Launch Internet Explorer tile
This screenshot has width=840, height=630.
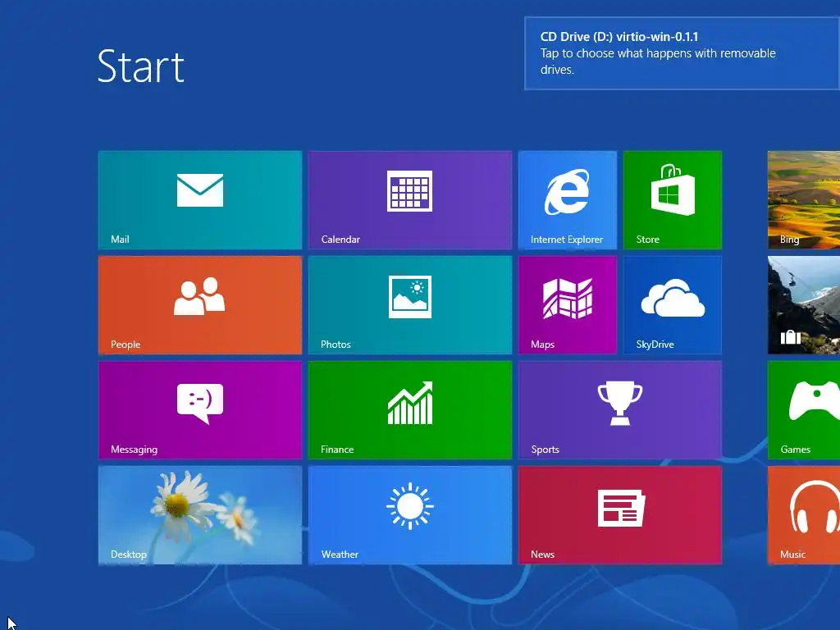[x=568, y=200]
